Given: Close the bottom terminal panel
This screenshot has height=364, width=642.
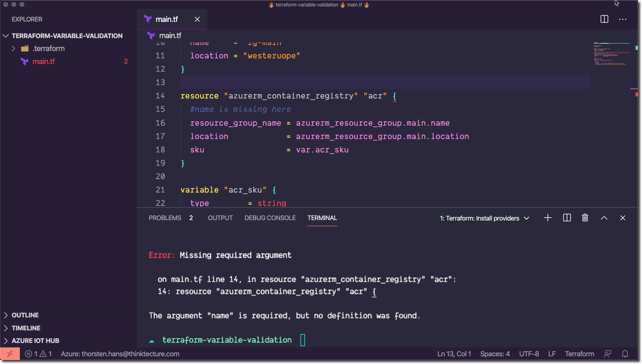Looking at the screenshot, I should coord(623,218).
